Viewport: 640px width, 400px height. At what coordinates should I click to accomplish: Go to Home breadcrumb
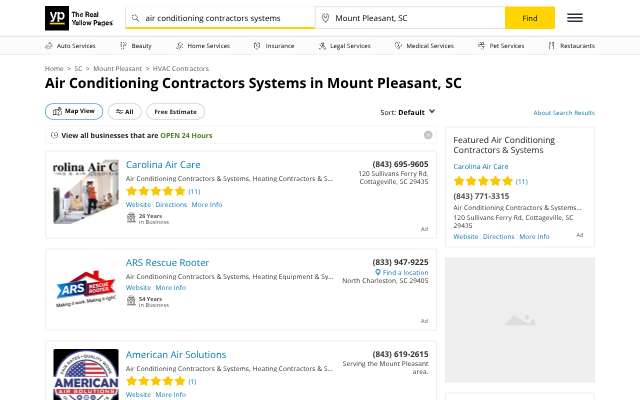pos(54,68)
